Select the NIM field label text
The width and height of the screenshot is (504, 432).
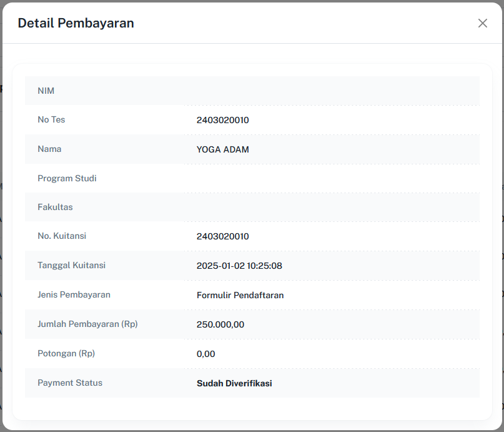pos(46,91)
